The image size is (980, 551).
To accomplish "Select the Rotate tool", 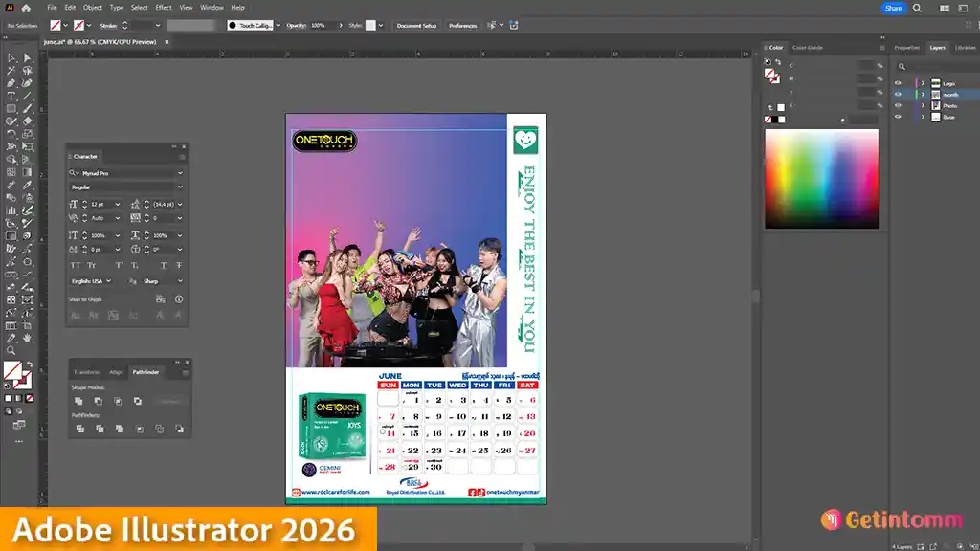I will click(x=11, y=134).
